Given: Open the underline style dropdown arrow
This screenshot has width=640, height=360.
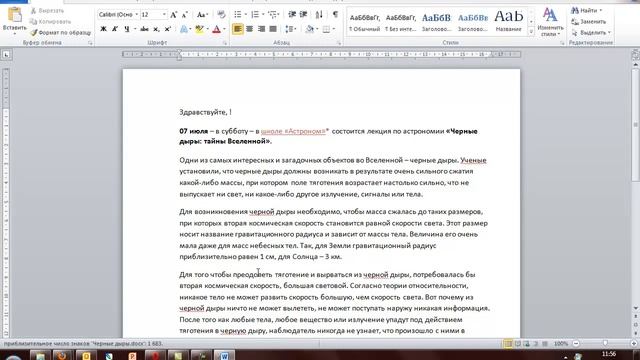Looking at the screenshot, I should [x=135, y=29].
